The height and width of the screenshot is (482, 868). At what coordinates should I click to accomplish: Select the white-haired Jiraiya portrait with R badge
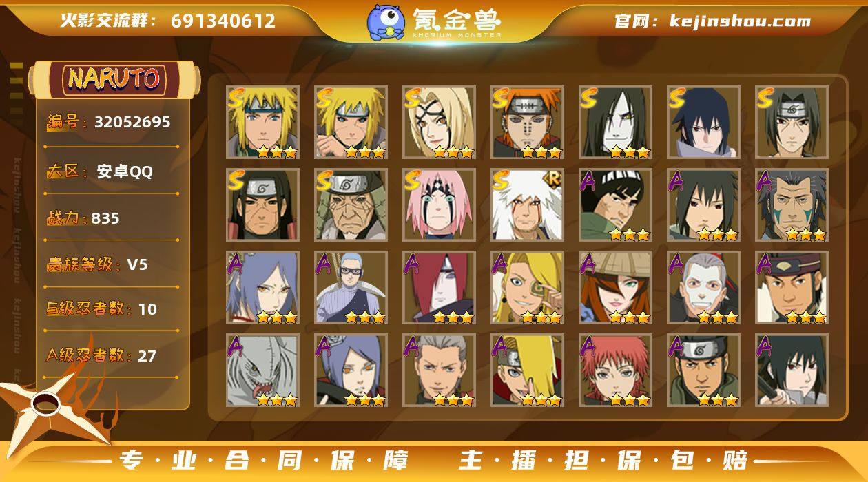[527, 205]
